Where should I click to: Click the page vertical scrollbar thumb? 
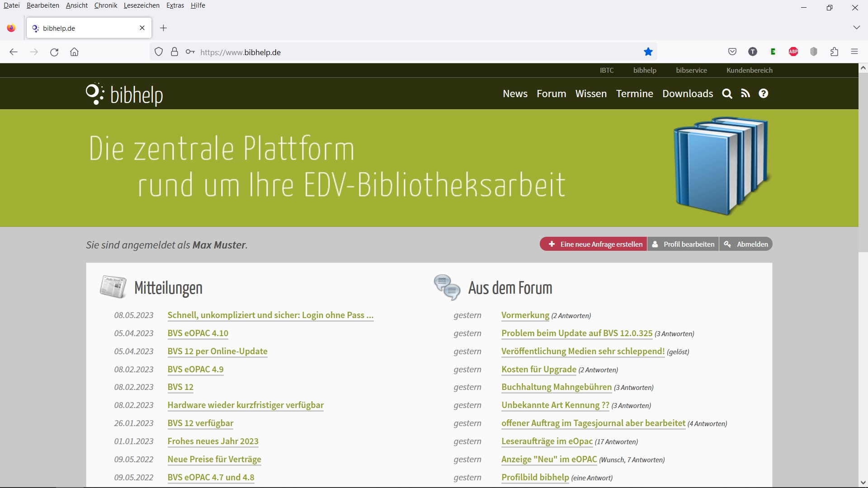pos(863,163)
